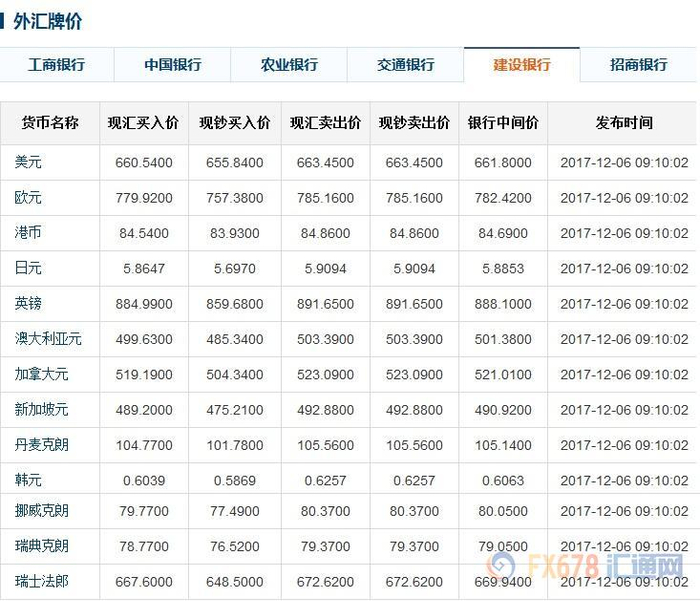Click the value 499.6300

(x=144, y=339)
